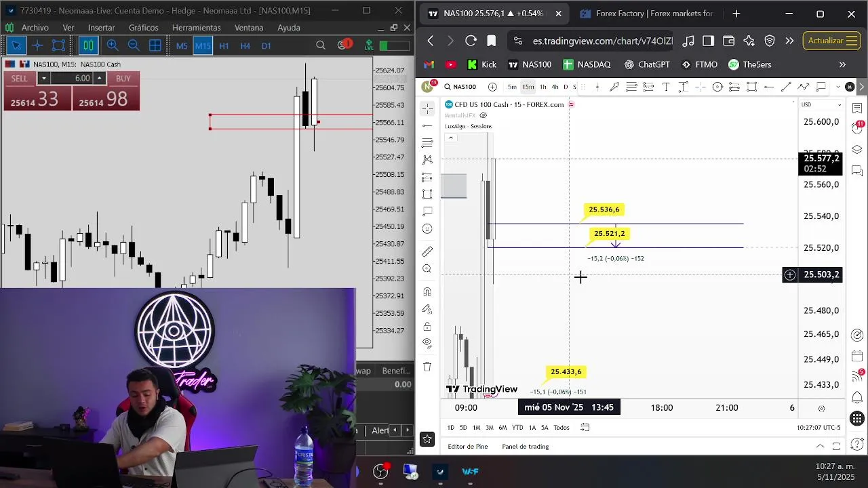Screen dimensions: 868x488
Task: Open the NASDAQ bookmark
Action: (587, 64)
